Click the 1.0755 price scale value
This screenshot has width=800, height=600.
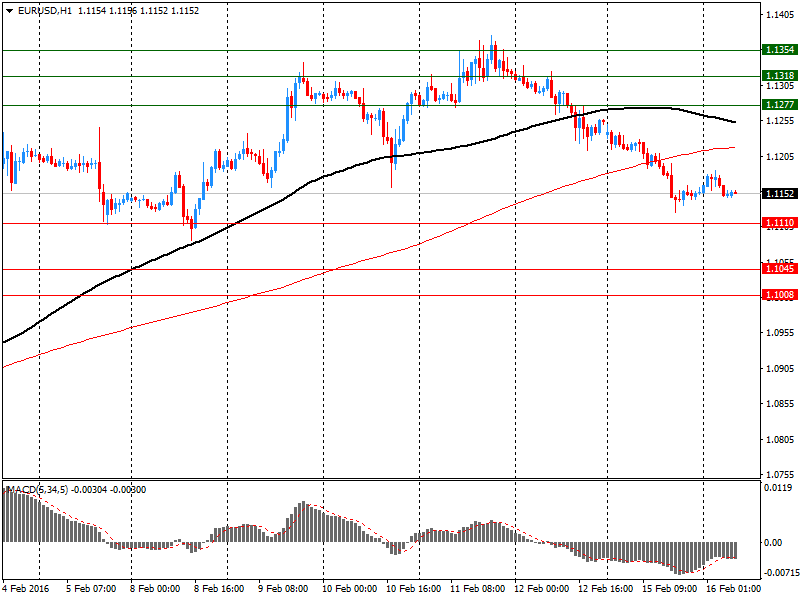tap(780, 474)
